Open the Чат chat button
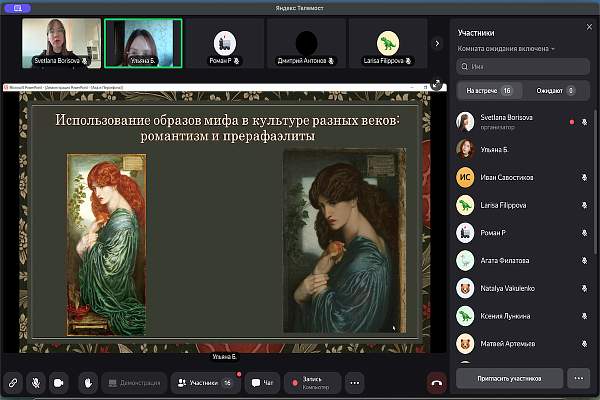 tap(262, 382)
